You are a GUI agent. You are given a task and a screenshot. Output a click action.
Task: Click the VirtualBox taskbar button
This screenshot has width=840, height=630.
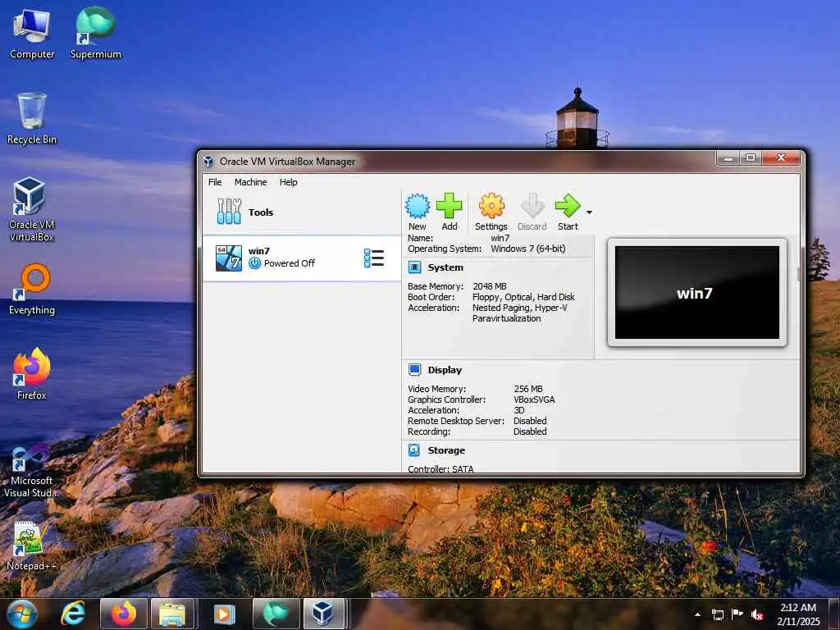[x=323, y=614]
